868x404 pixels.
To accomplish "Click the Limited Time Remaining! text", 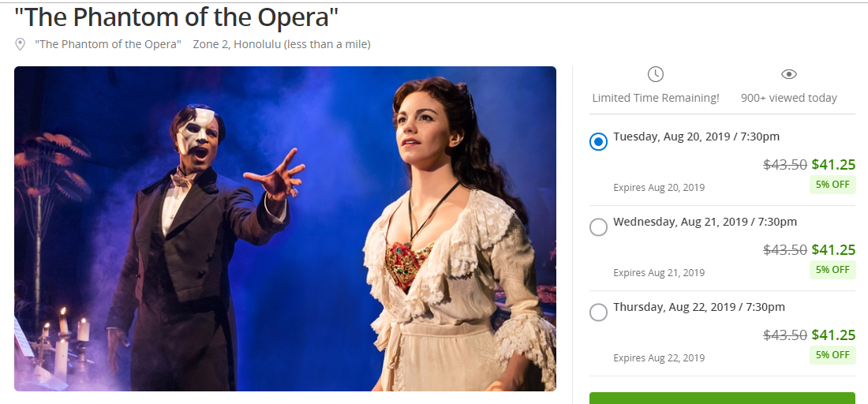I will click(x=656, y=98).
